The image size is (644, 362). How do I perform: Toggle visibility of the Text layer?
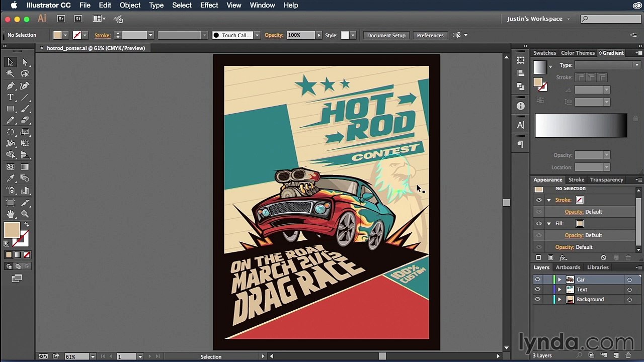tap(537, 290)
